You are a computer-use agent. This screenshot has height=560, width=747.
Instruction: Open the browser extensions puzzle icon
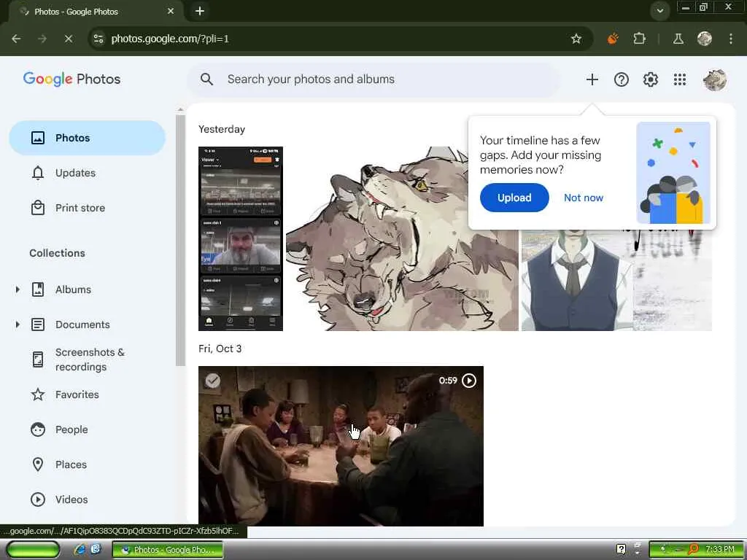[639, 39]
